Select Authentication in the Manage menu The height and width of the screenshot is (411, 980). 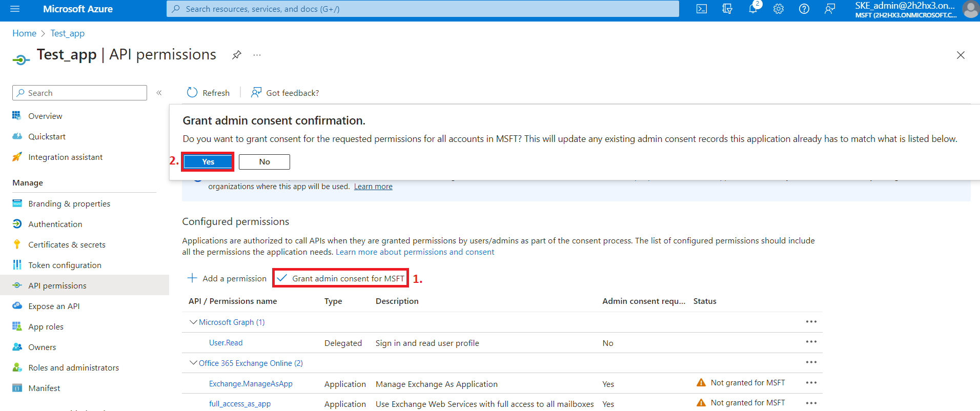[x=55, y=224]
